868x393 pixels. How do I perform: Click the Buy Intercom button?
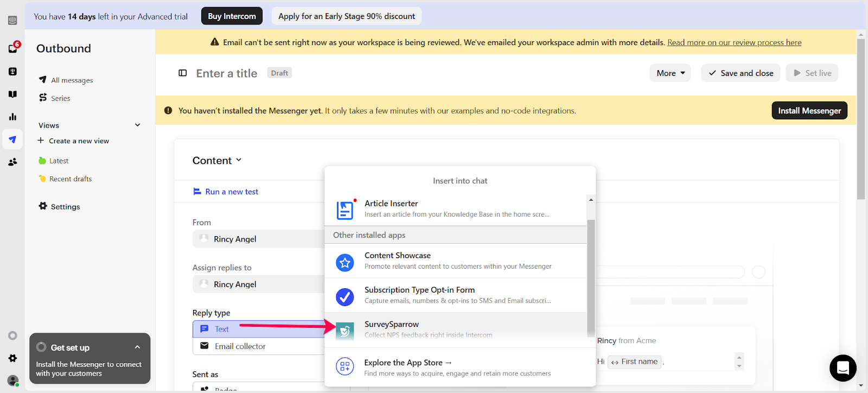click(x=232, y=16)
